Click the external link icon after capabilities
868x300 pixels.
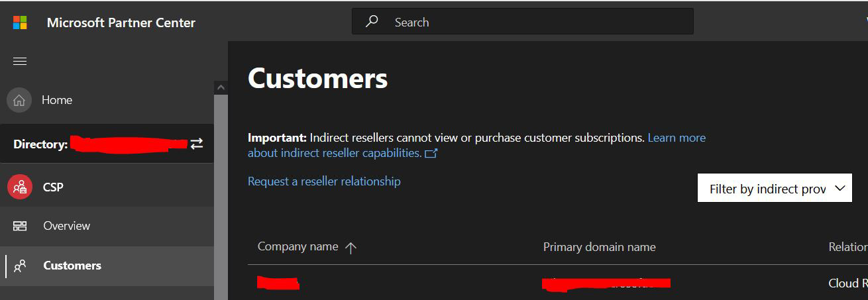click(431, 153)
